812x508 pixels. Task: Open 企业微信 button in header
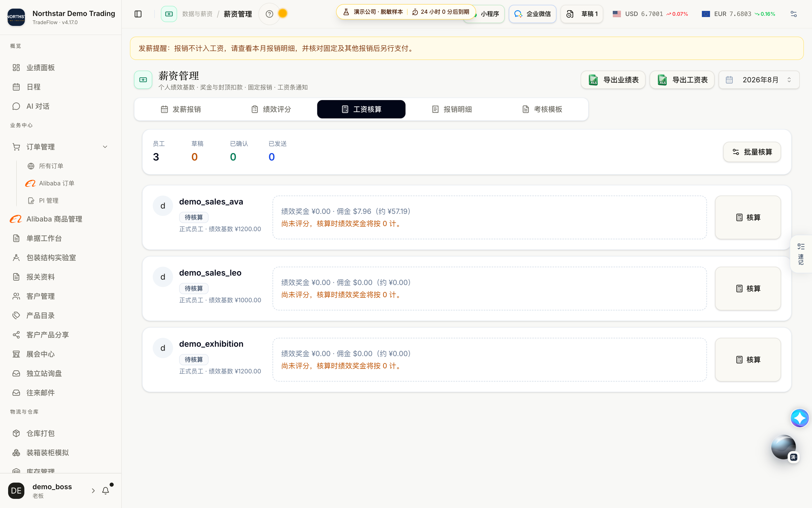point(533,14)
